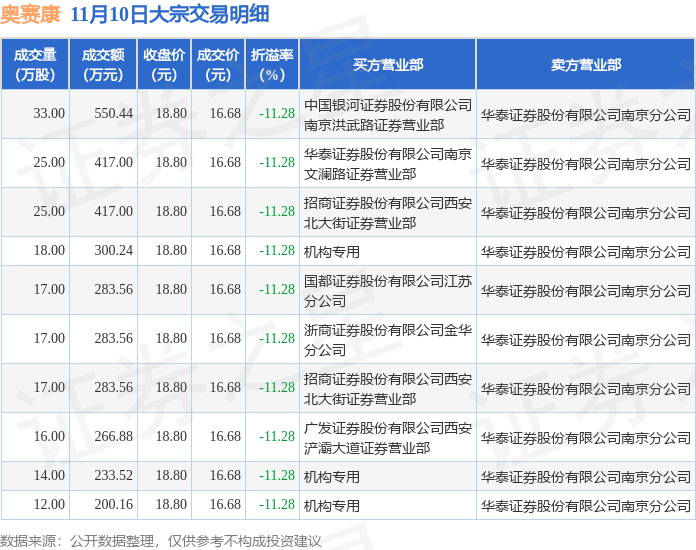Click the 折溢率(%) column header
Screen dimensions: 696x550
[272, 64]
